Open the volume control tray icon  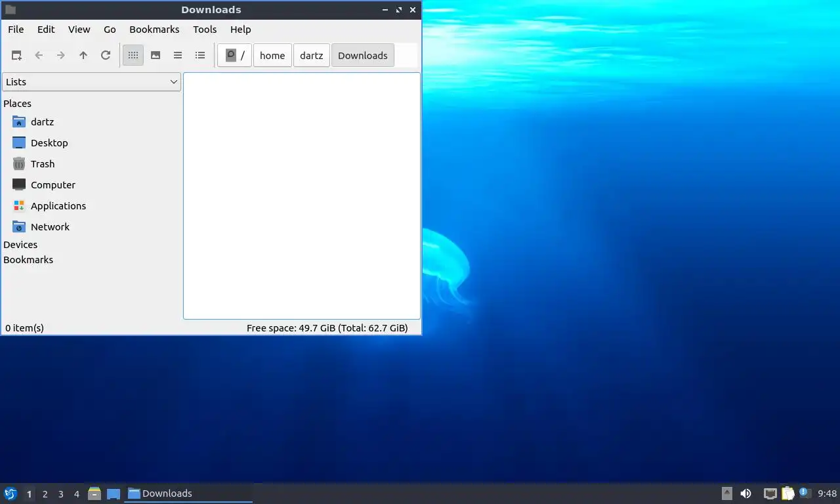click(x=746, y=493)
